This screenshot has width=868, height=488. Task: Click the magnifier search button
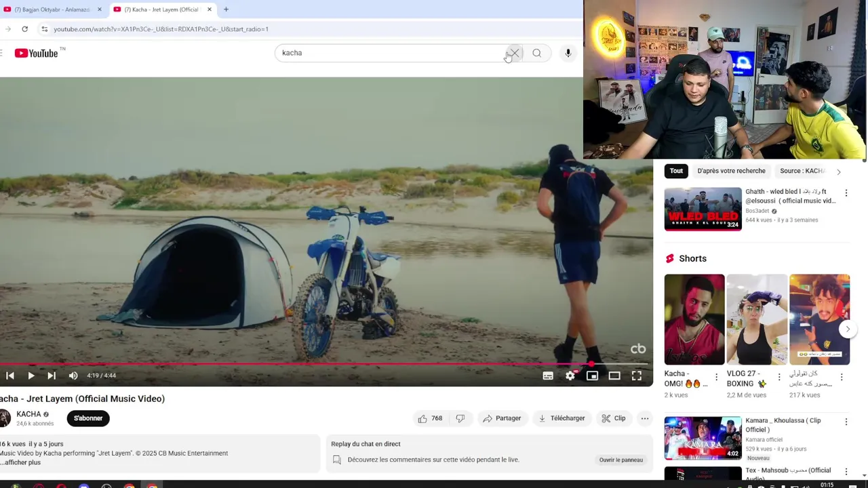click(536, 53)
